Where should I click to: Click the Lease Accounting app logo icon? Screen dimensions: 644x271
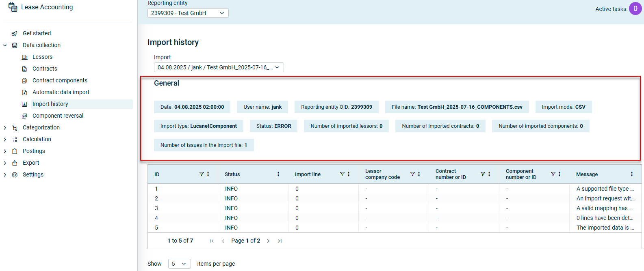13,7
